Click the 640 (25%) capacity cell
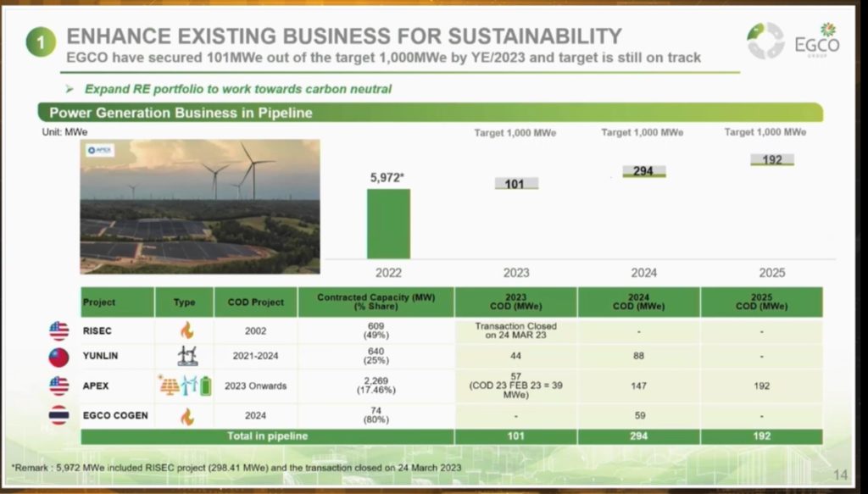Viewport: 868px width, 494px height. click(376, 356)
